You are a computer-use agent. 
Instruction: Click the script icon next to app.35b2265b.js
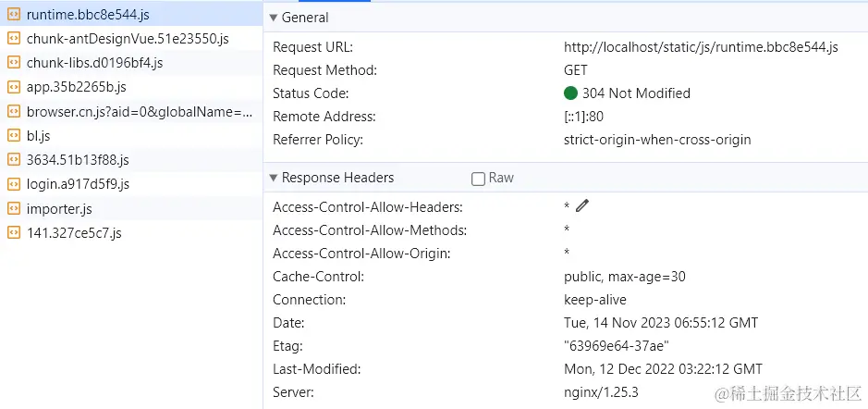13,88
